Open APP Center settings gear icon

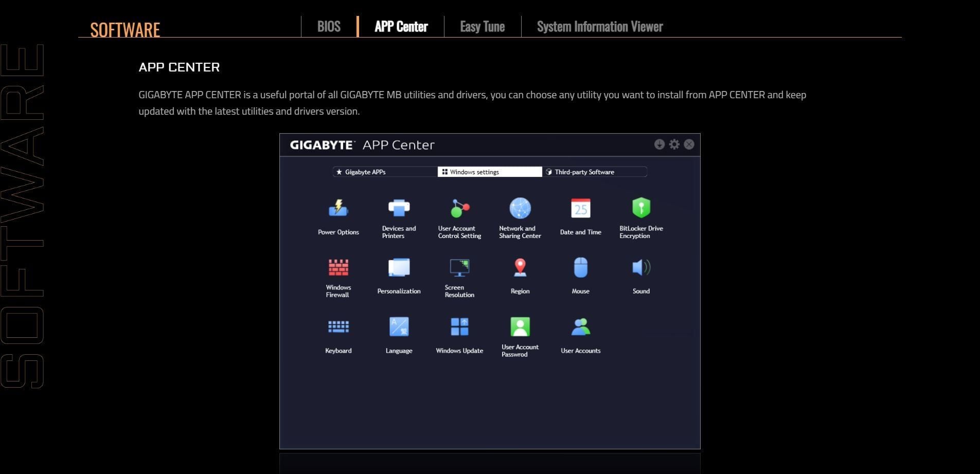coord(674,144)
